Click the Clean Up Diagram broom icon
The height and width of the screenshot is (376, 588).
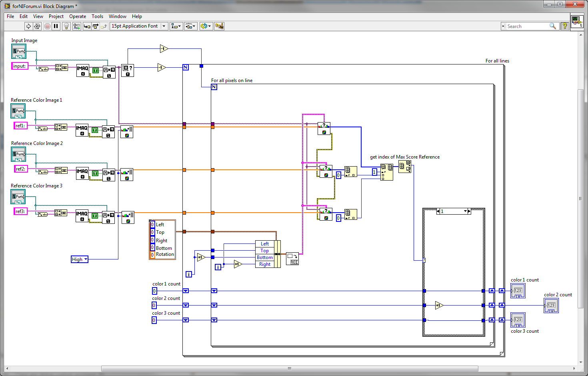[x=219, y=26]
